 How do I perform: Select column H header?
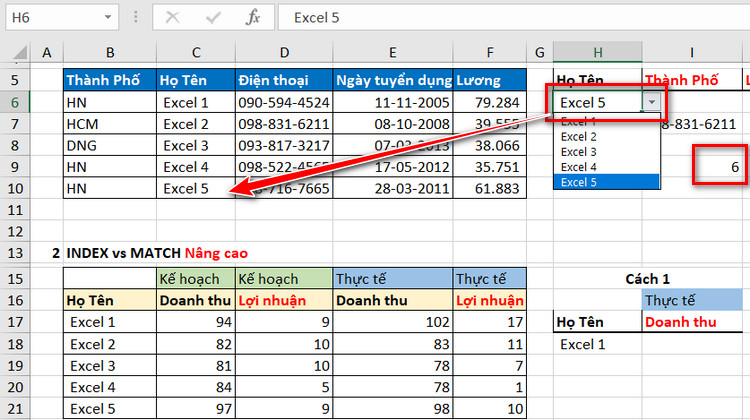click(597, 52)
